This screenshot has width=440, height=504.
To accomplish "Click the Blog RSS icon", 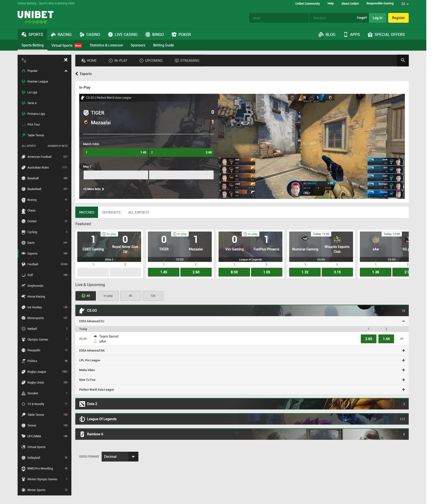I will coord(321,34).
